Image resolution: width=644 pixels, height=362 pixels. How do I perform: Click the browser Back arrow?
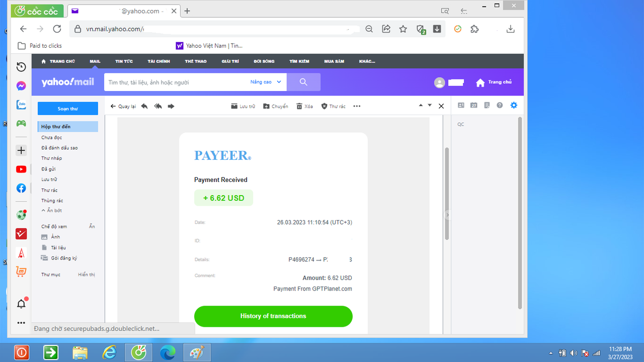(x=23, y=29)
